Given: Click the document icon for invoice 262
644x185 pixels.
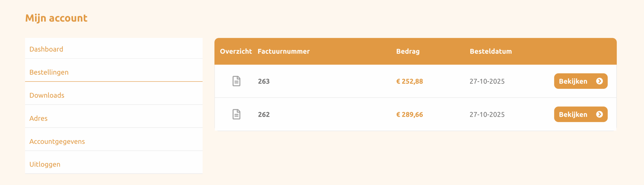Looking at the screenshot, I should coord(236,114).
